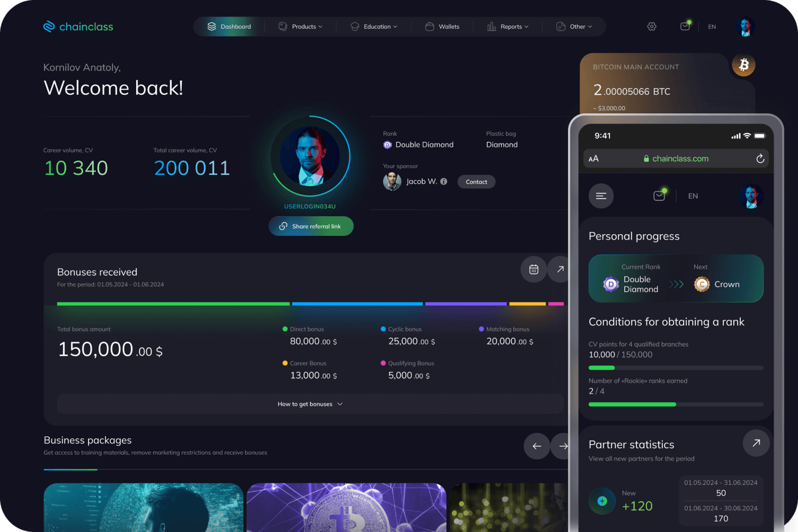Open purple Bitcoin business package thumbnail
Viewport: 798px width, 532px height.
347,507
